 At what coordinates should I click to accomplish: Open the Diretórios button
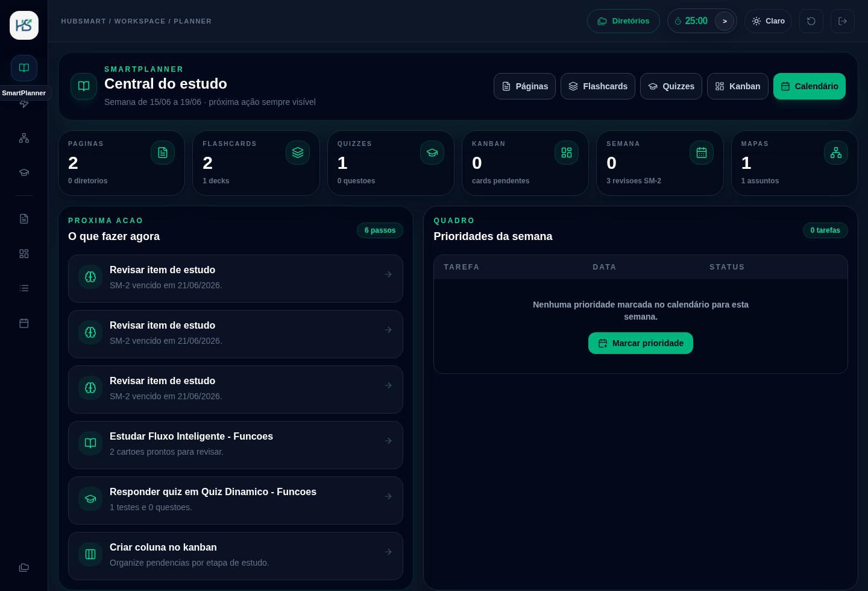[623, 21]
